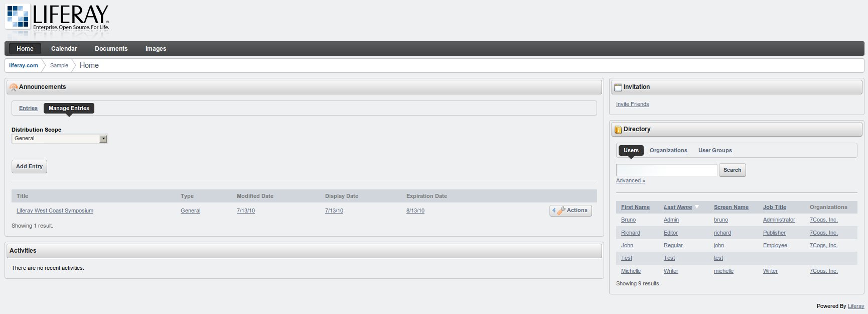Click the sort arrow beside Last Name
Viewport: 868px width, 314px height.
pos(696,207)
